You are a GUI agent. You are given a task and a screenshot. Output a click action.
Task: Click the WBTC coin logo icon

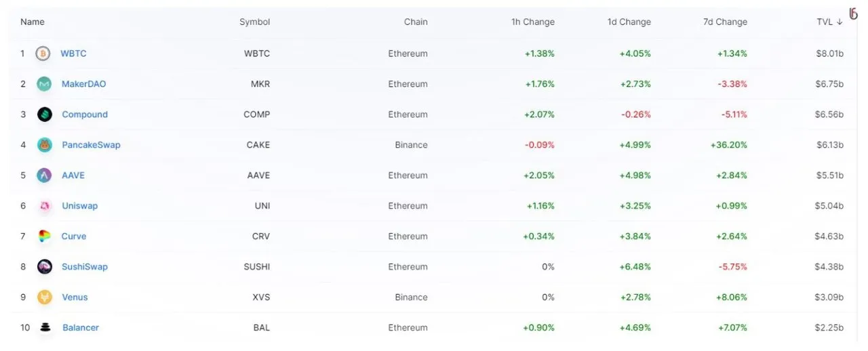43,54
